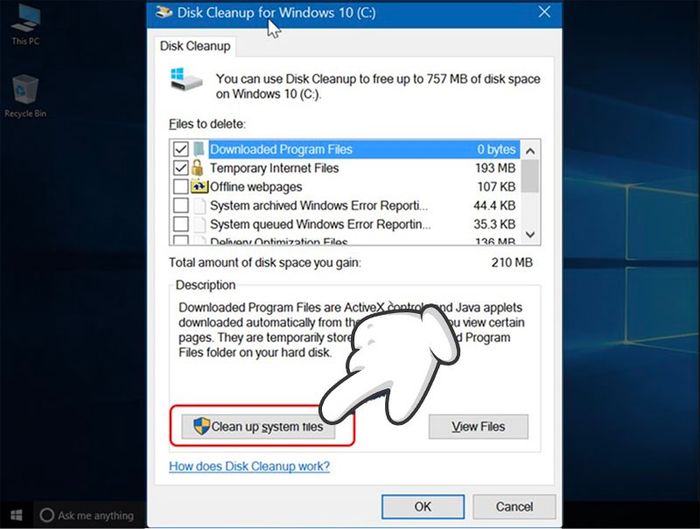700x529 pixels.
Task: Click the Ask me anything search box
Action: click(89, 516)
